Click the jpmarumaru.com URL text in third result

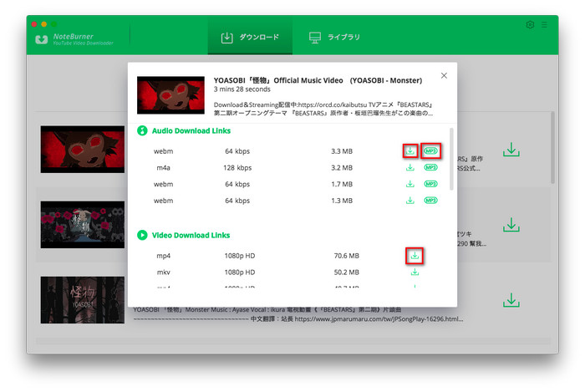click(x=379, y=319)
